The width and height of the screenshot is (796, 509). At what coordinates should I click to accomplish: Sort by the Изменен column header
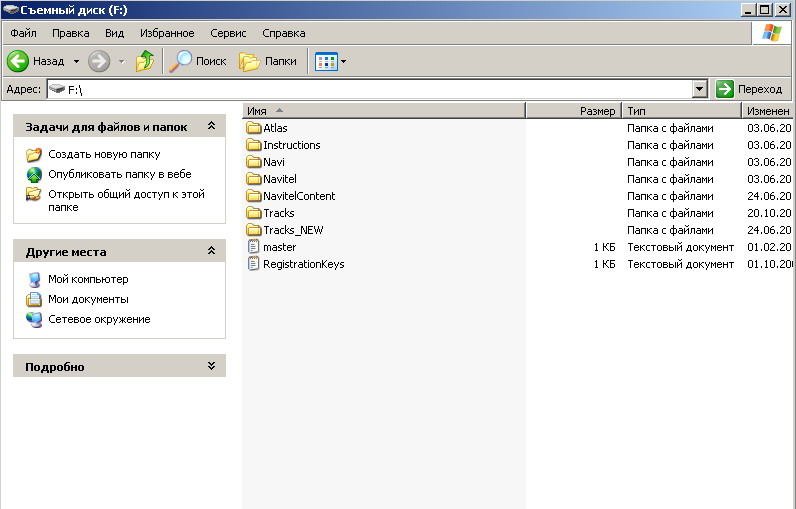(768, 111)
